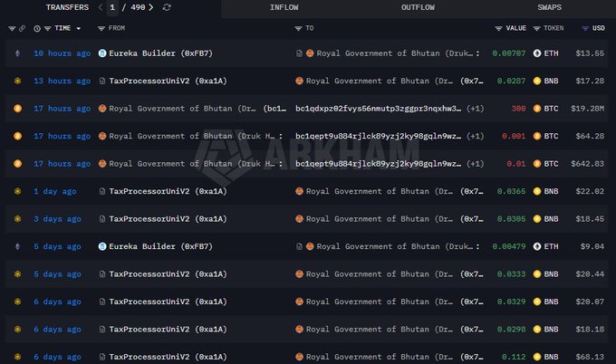Filter by the USD column
The image size is (616, 364).
pyautogui.click(x=585, y=28)
